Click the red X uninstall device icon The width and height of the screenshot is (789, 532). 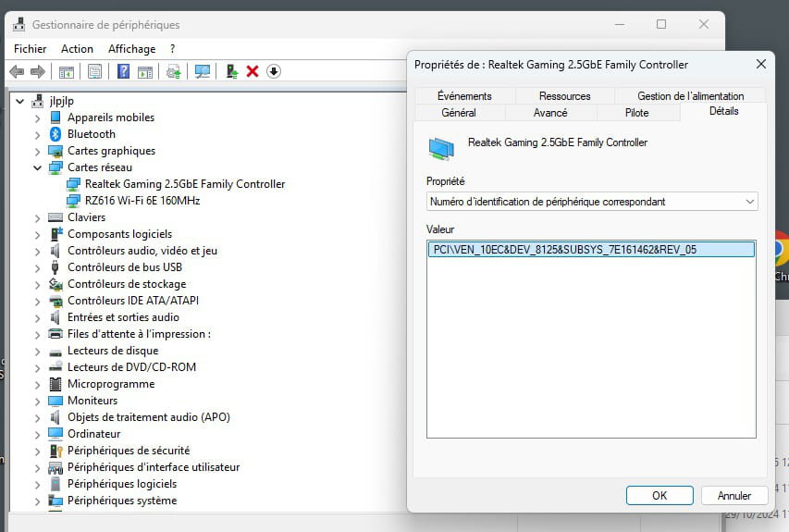[x=253, y=71]
